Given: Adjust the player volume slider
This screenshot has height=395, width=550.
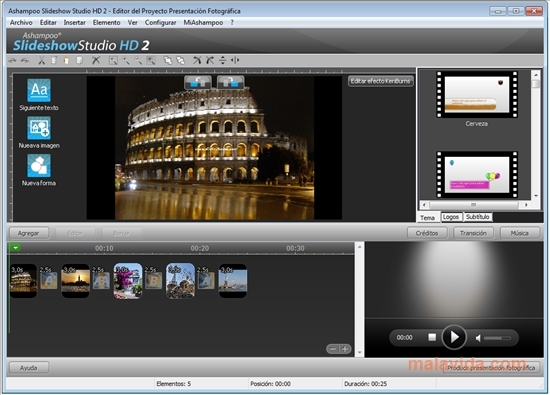Looking at the screenshot, I should tap(497, 338).
